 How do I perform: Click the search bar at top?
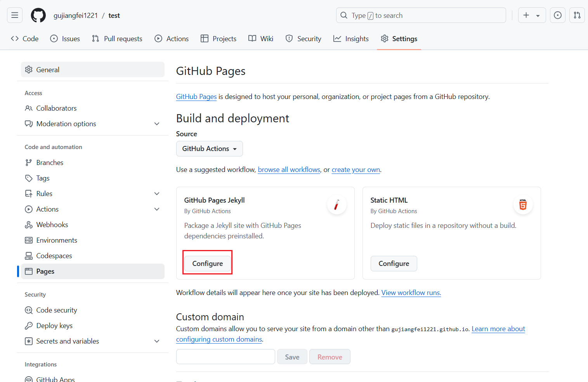[421, 16]
